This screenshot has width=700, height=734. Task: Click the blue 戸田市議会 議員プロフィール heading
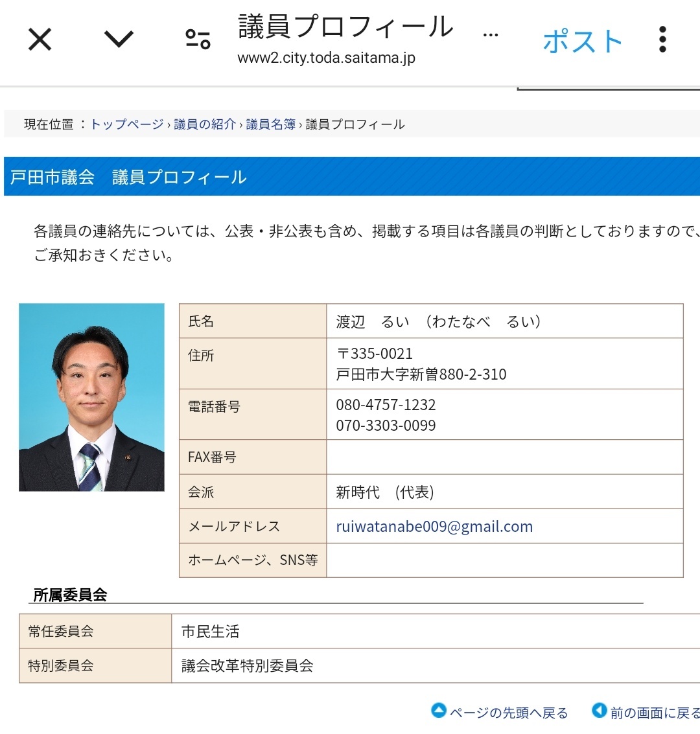click(x=128, y=177)
